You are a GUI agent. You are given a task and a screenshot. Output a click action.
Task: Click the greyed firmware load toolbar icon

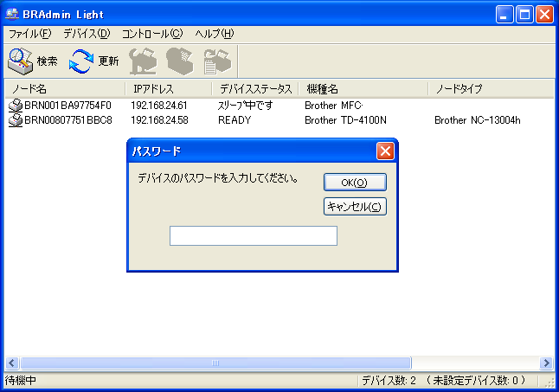[x=180, y=61]
